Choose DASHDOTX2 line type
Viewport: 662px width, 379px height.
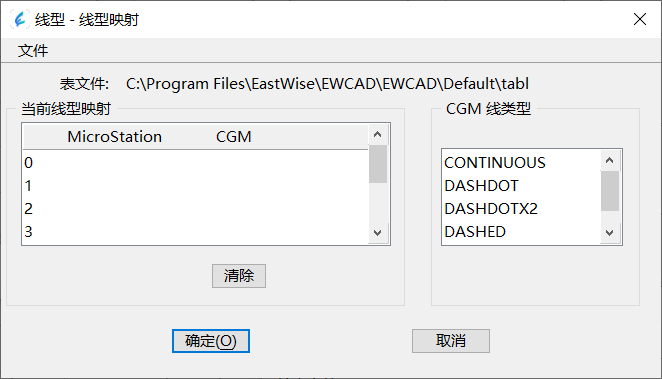[521, 208]
